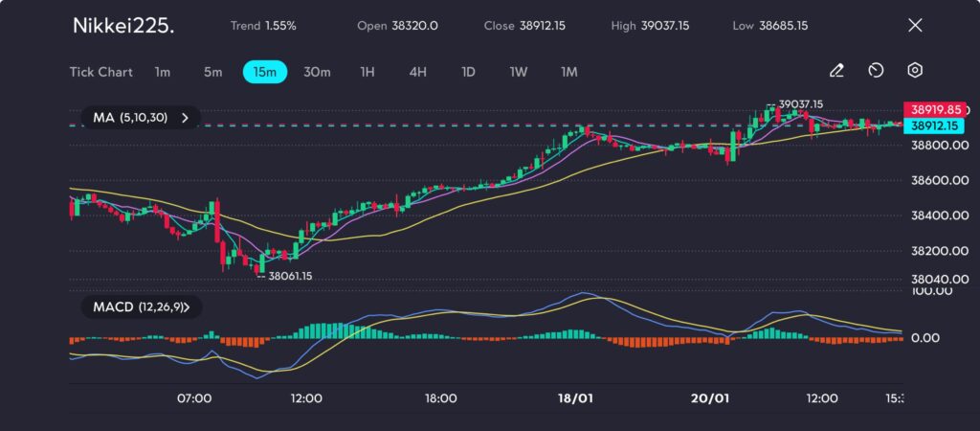Expand the MACD (12,26,9) indicator settings
980x431 pixels.
142,306
